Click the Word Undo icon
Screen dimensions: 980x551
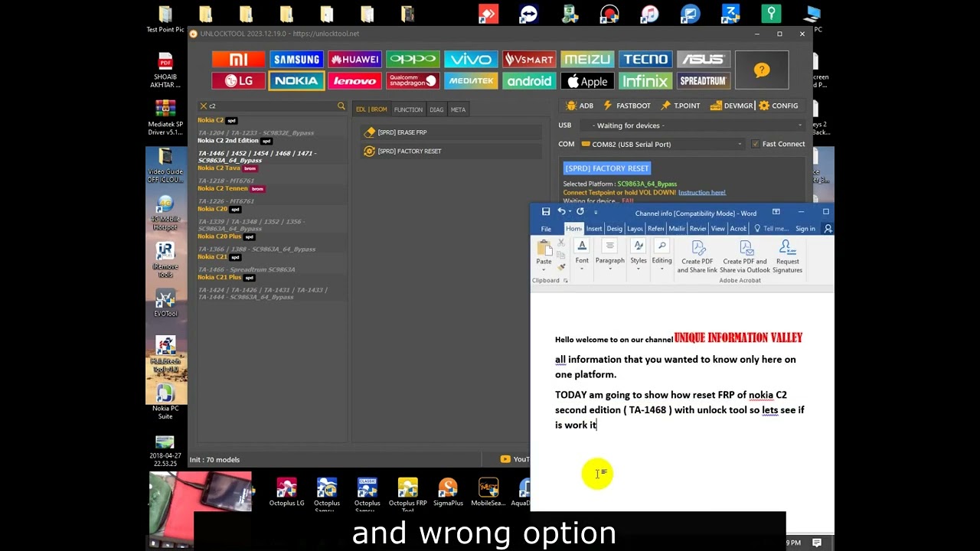point(561,212)
